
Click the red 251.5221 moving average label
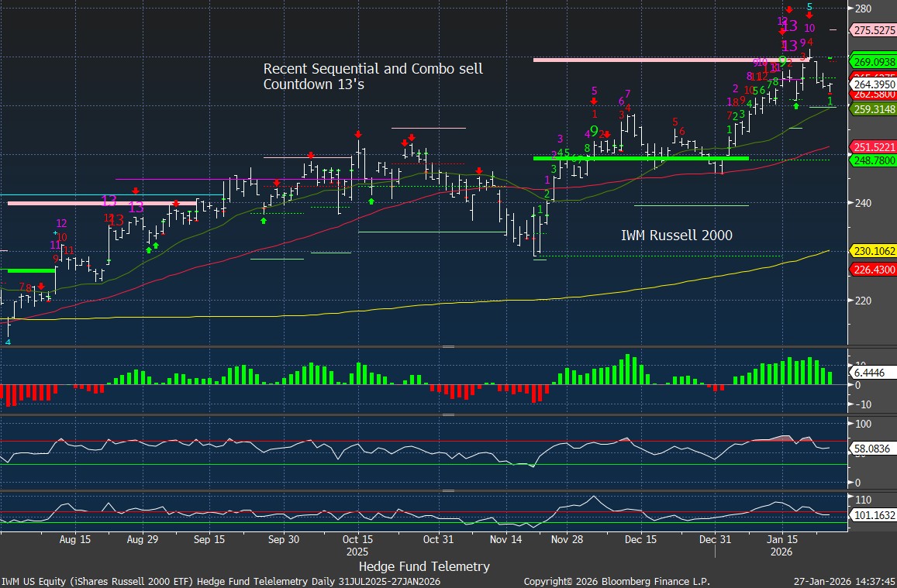(x=874, y=146)
